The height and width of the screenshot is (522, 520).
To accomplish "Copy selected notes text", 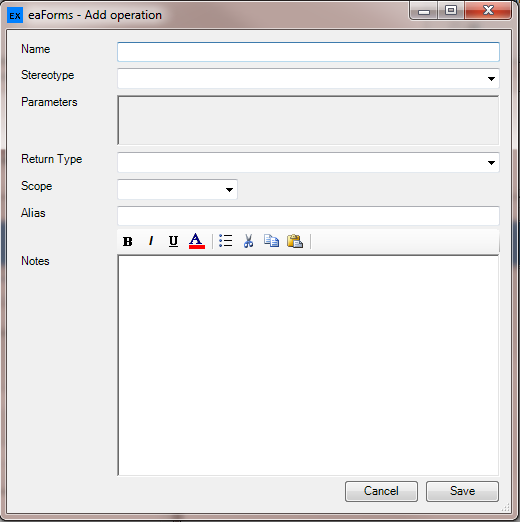I will click(x=271, y=241).
